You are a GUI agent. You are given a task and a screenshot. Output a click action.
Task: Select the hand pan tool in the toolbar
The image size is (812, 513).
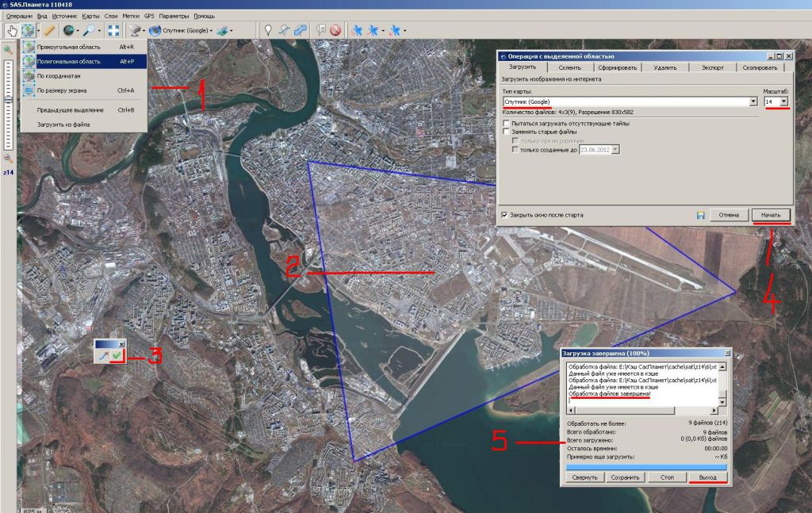(11, 31)
